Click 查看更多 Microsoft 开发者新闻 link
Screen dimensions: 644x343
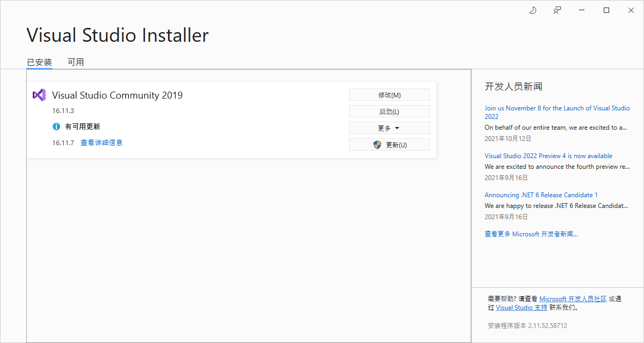coord(531,234)
